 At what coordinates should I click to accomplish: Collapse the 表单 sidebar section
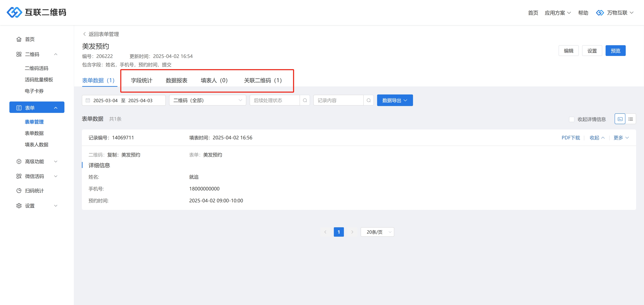click(56, 108)
